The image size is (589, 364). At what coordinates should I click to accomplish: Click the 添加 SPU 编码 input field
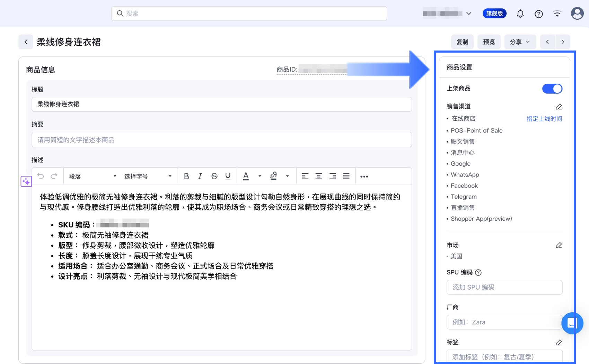pyautogui.click(x=504, y=287)
